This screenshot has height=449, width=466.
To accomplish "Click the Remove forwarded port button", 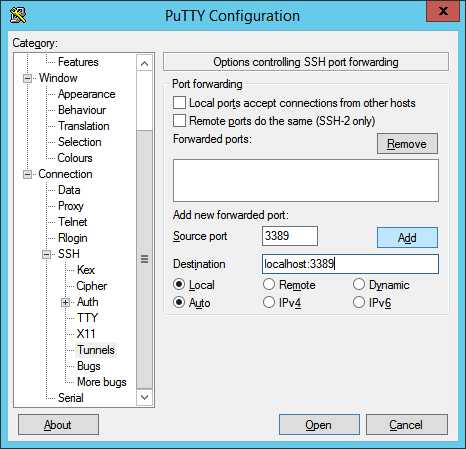I will coord(407,144).
